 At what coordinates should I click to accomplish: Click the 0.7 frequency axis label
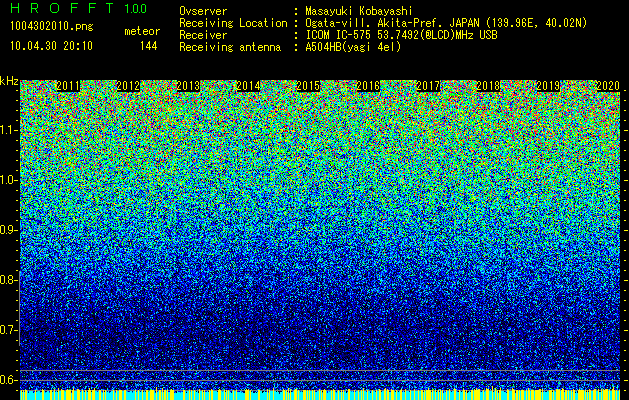[9, 330]
